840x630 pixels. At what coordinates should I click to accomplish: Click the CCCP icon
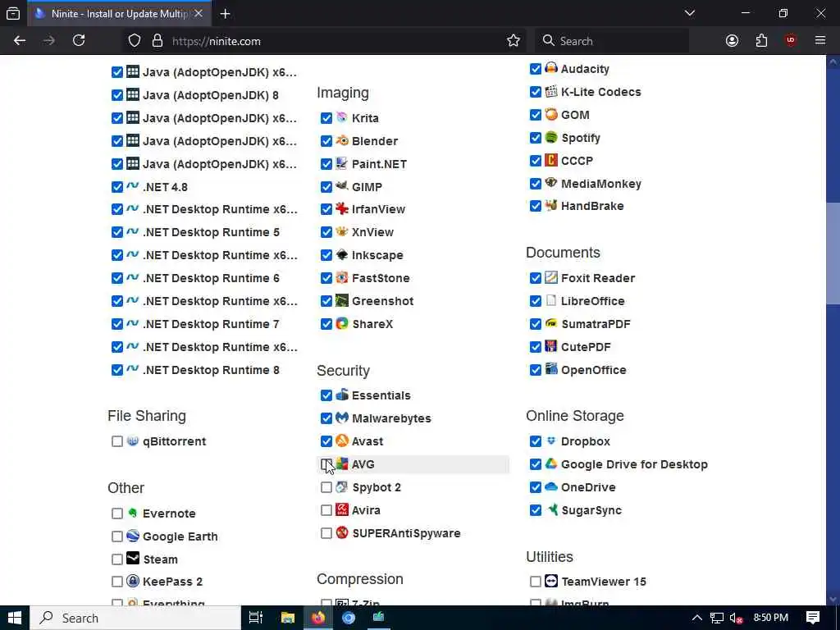550,160
